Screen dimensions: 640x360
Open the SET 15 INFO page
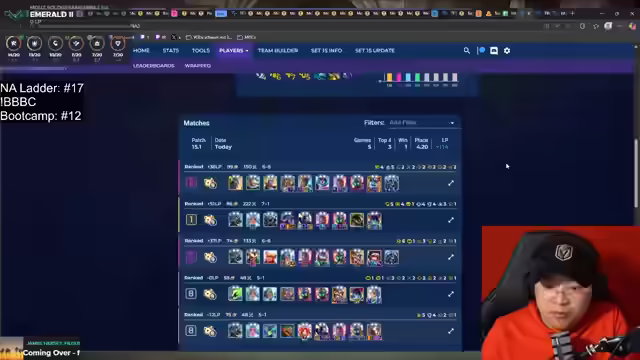click(x=326, y=51)
